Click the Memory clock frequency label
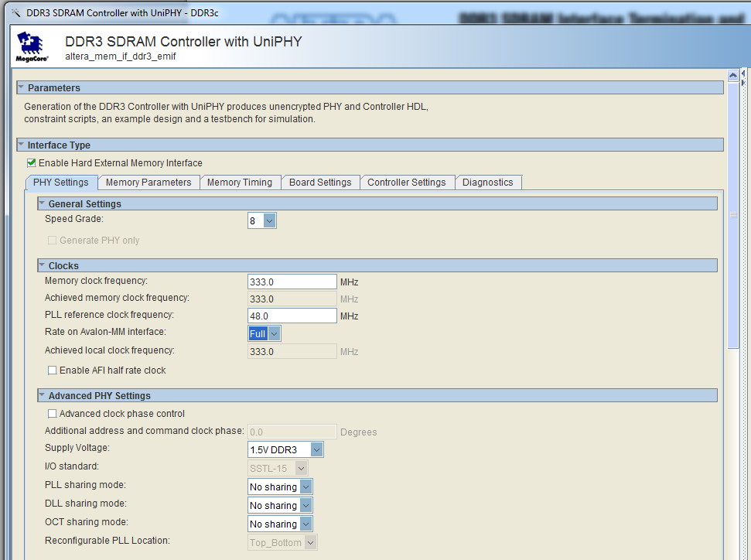The image size is (751, 560). 96,281
